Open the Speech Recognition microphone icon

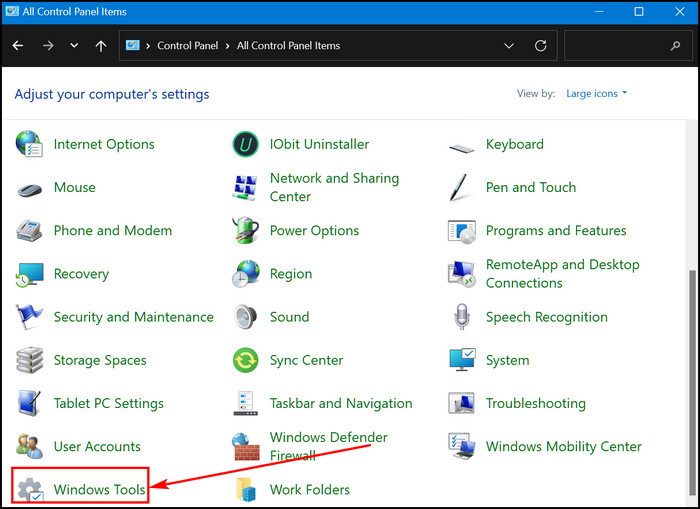[462, 317]
